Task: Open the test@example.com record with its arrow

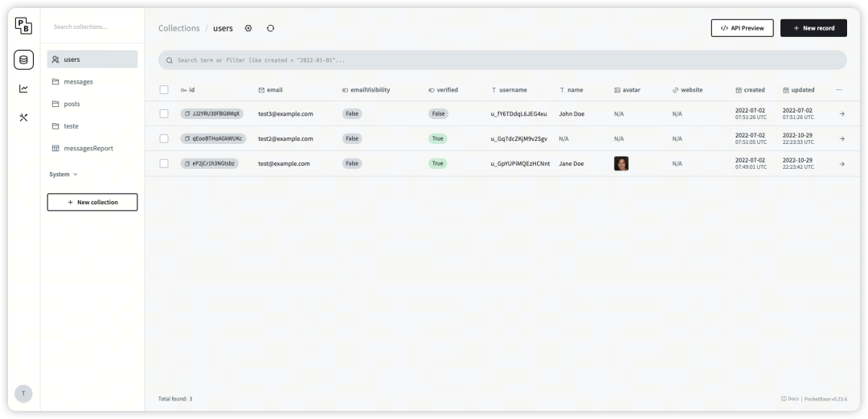Action: [841, 164]
